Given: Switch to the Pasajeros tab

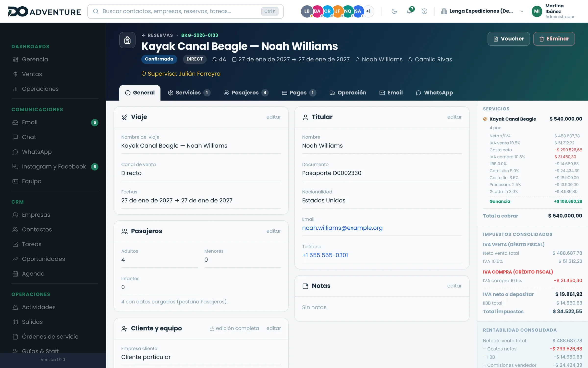Looking at the screenshot, I should pos(246,93).
